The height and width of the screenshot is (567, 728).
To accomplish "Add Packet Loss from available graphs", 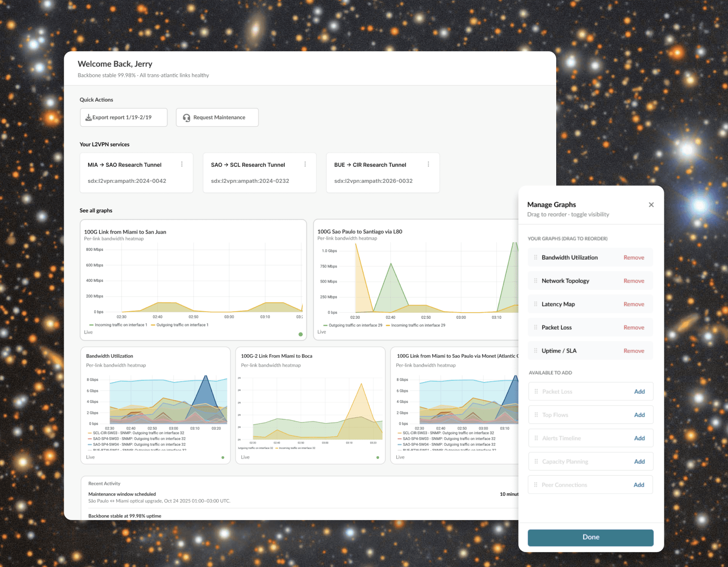I will click(639, 392).
